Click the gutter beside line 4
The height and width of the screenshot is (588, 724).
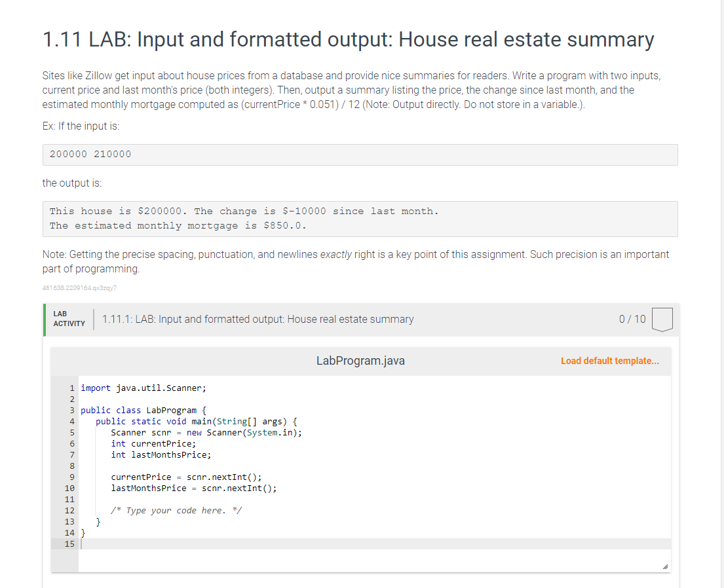tap(71, 421)
